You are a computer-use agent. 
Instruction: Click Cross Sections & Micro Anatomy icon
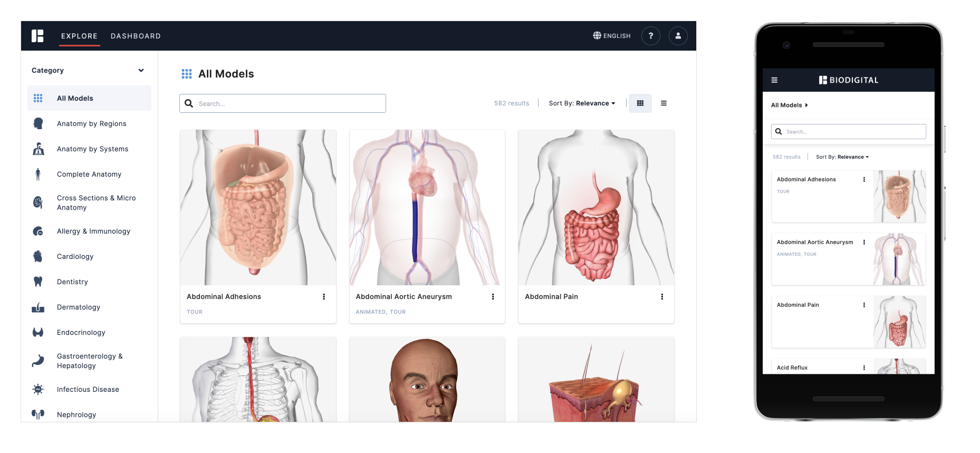click(38, 203)
